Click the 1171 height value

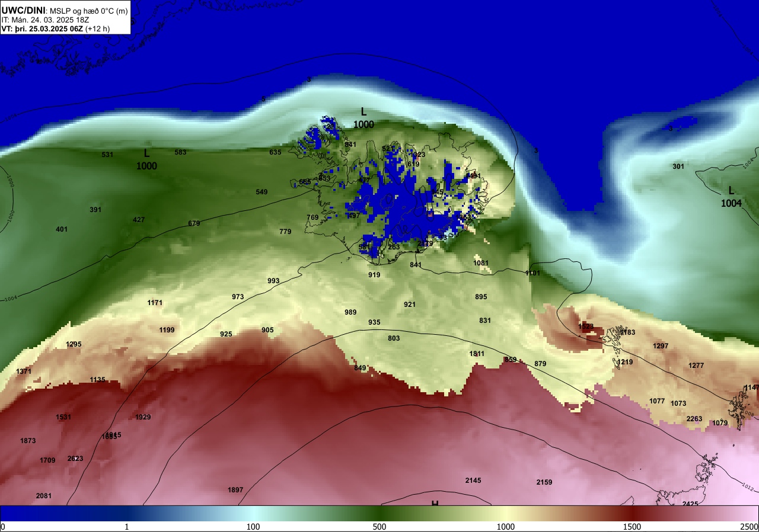click(x=155, y=303)
